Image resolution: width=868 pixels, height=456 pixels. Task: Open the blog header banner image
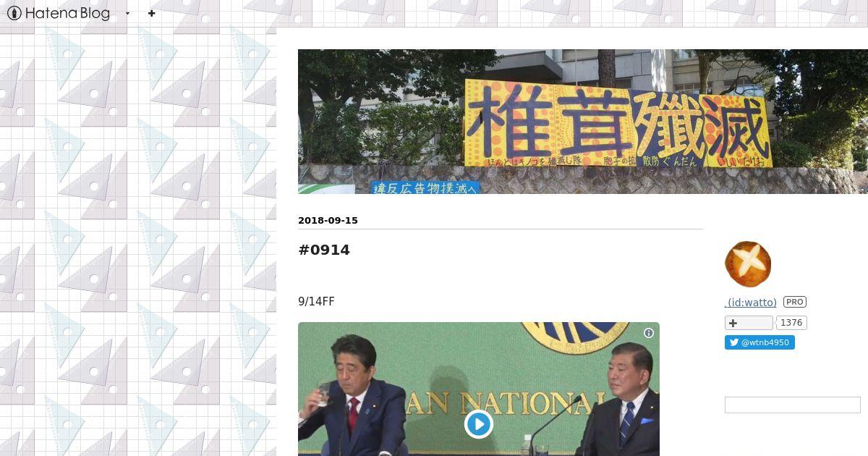(x=583, y=122)
